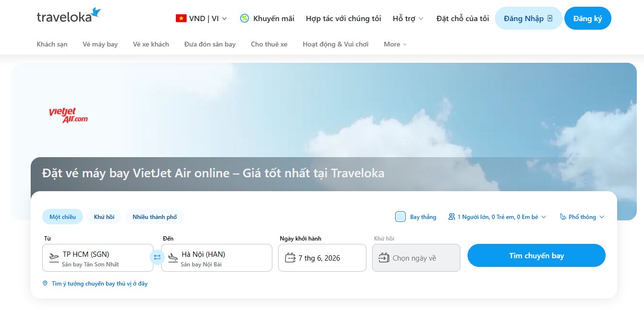Expand the Hỗ trợ menu
Viewport: 644px width, 310px height.
408,19
